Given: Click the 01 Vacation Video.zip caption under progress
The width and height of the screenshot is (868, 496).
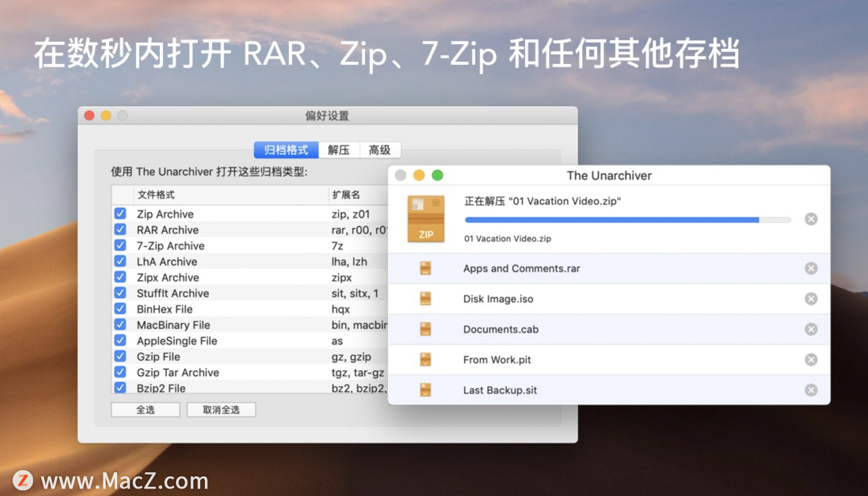Looking at the screenshot, I should click(508, 239).
